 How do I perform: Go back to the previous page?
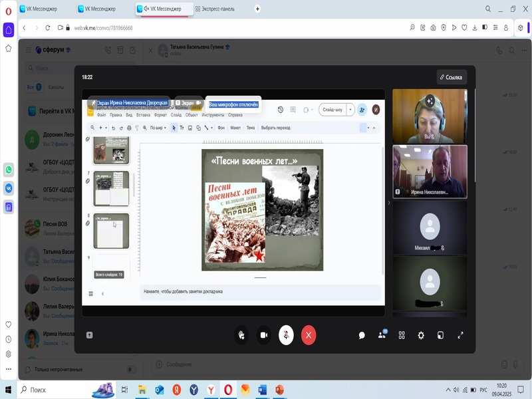[24, 28]
